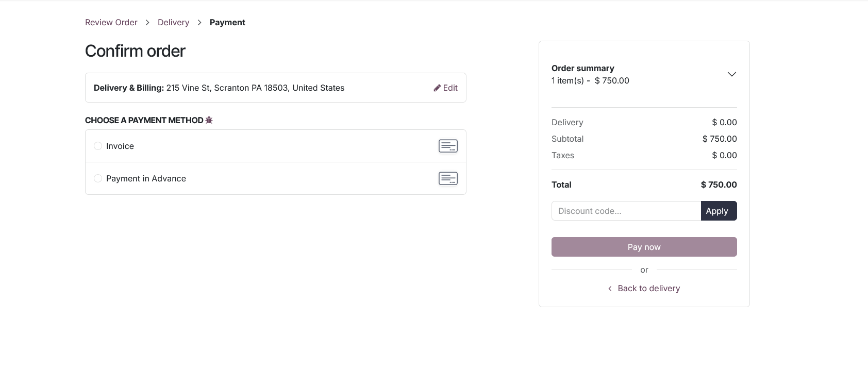
Task: Click the Apply button for the discount code
Action: [718, 211]
